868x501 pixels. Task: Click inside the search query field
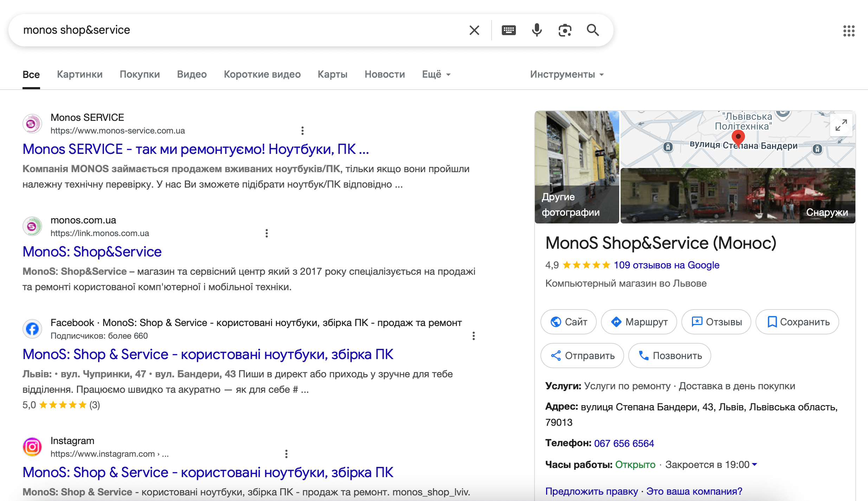[x=239, y=30]
